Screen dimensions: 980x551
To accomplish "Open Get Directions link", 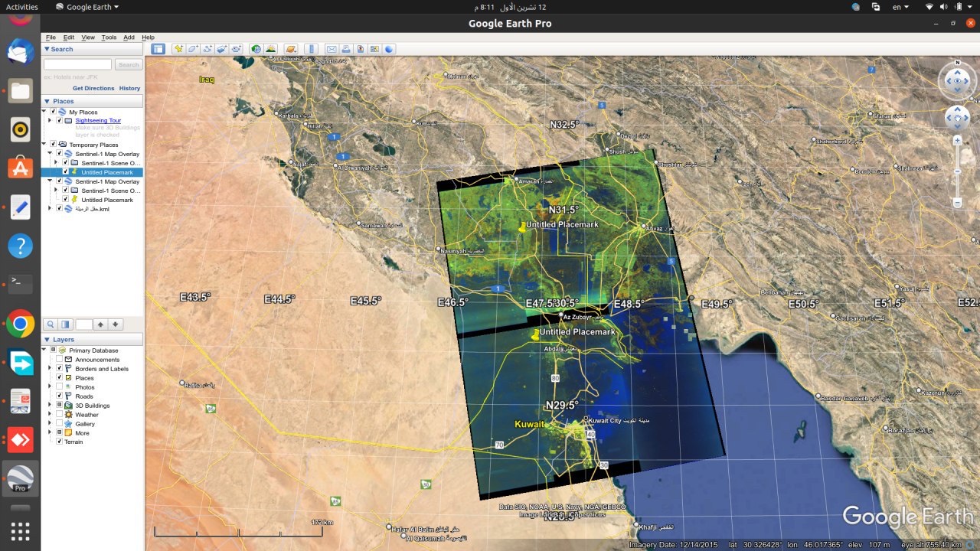I will (x=93, y=88).
